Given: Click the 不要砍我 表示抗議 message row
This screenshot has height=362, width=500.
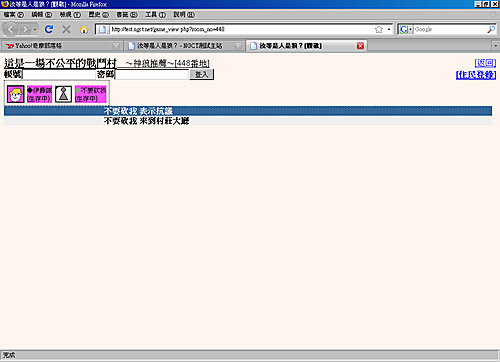Looking at the screenshot, I should point(248,111).
